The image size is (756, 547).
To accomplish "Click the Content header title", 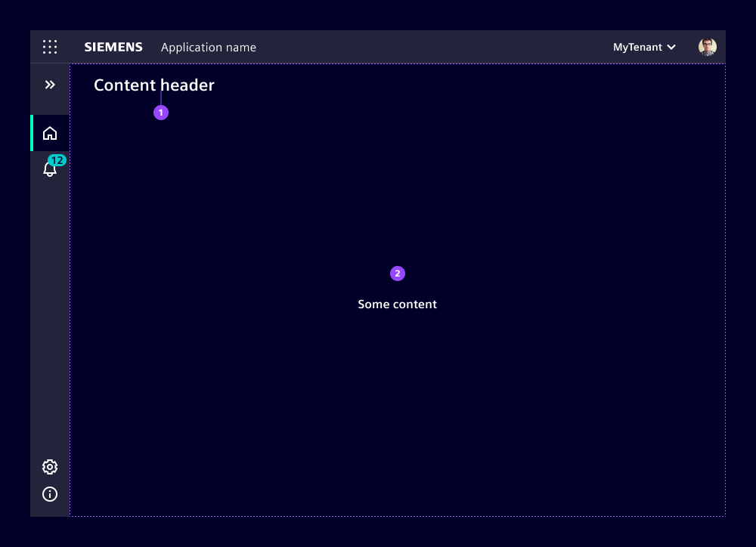I will (x=154, y=85).
